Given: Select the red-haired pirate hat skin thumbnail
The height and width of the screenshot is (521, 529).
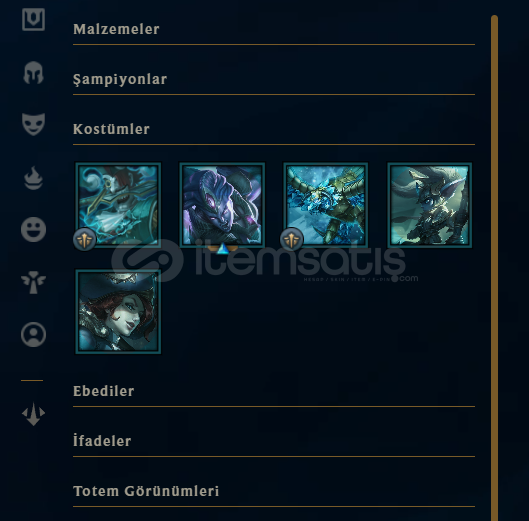Looking at the screenshot, I should [118, 311].
